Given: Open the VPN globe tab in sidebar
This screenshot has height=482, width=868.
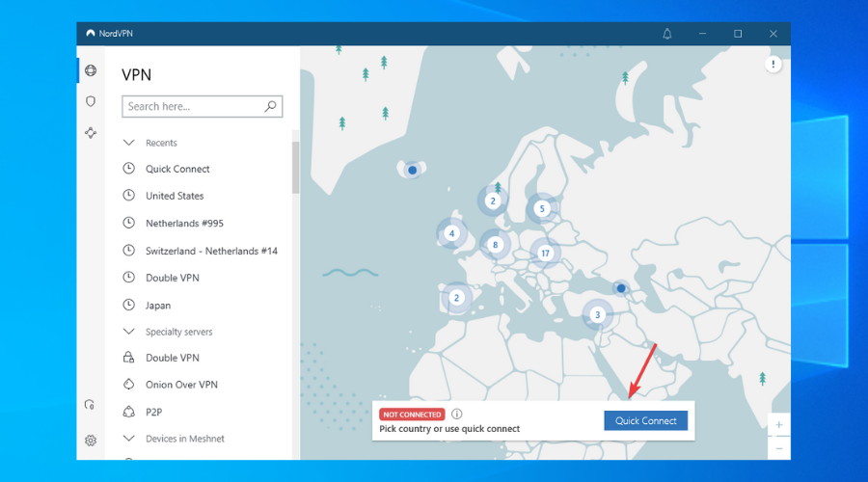Looking at the screenshot, I should point(91,70).
